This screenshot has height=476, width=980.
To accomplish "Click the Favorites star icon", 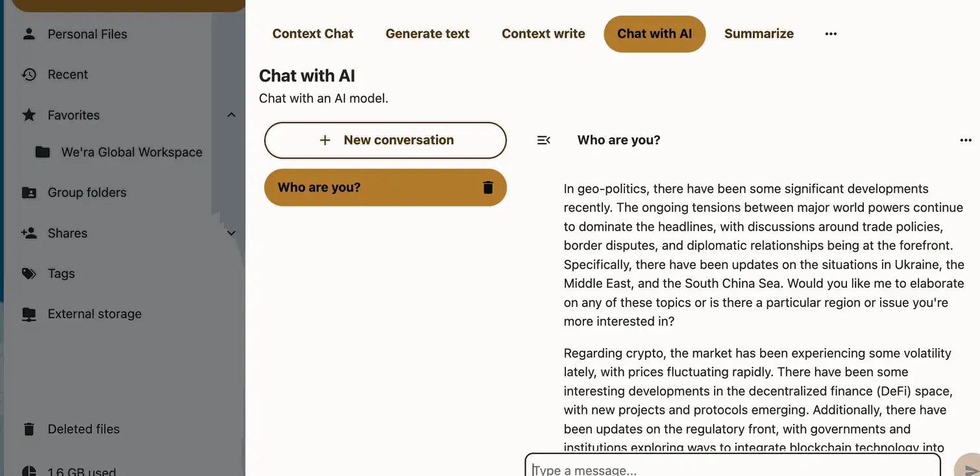I will [29, 115].
